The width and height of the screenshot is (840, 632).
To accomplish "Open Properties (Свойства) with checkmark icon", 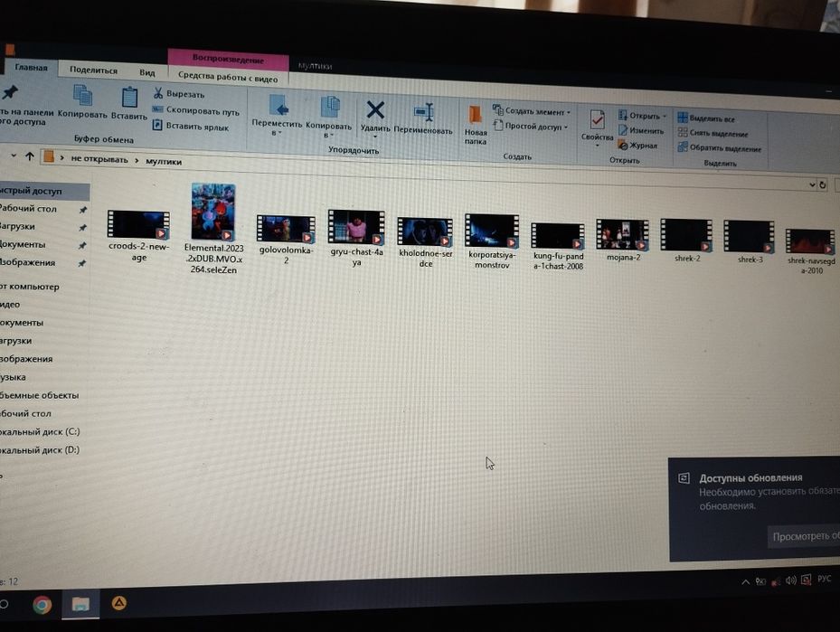I will point(597,120).
